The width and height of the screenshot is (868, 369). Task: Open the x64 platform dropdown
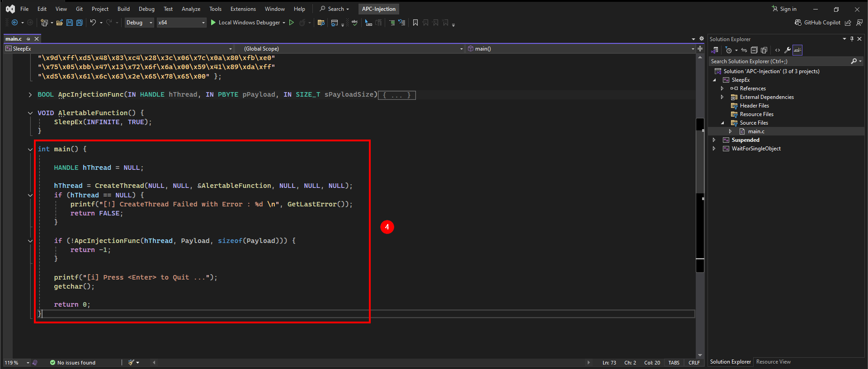click(x=181, y=23)
